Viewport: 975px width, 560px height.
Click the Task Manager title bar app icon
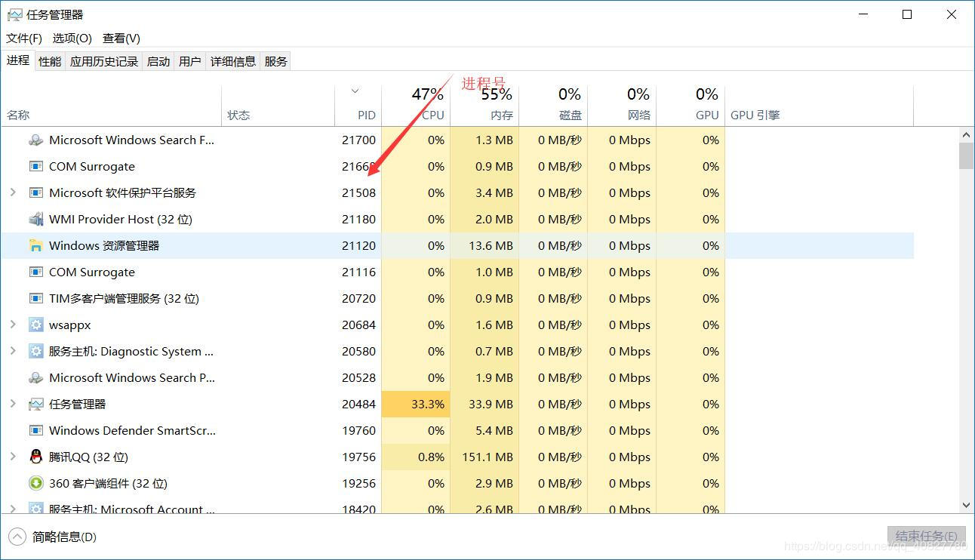(x=14, y=14)
